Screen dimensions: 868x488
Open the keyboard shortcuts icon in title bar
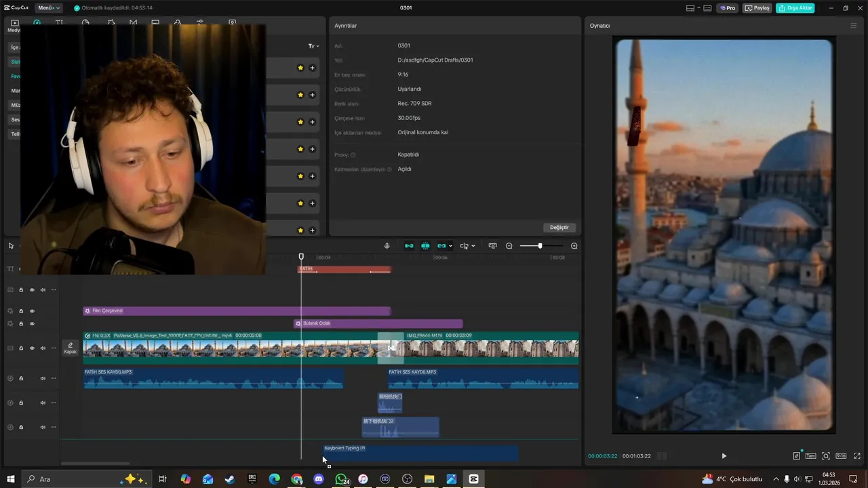pyautogui.click(x=707, y=8)
